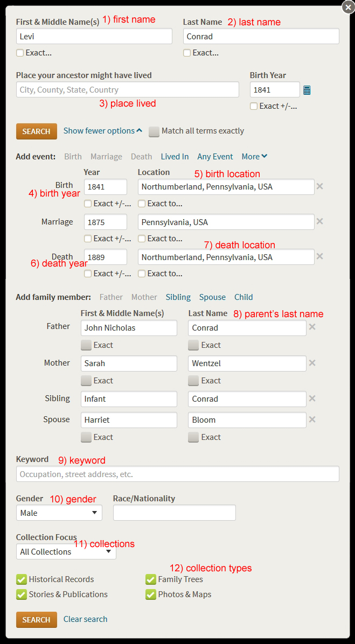The image size is (355, 644).
Task: Add a Lived In event
Action: pos(175,157)
